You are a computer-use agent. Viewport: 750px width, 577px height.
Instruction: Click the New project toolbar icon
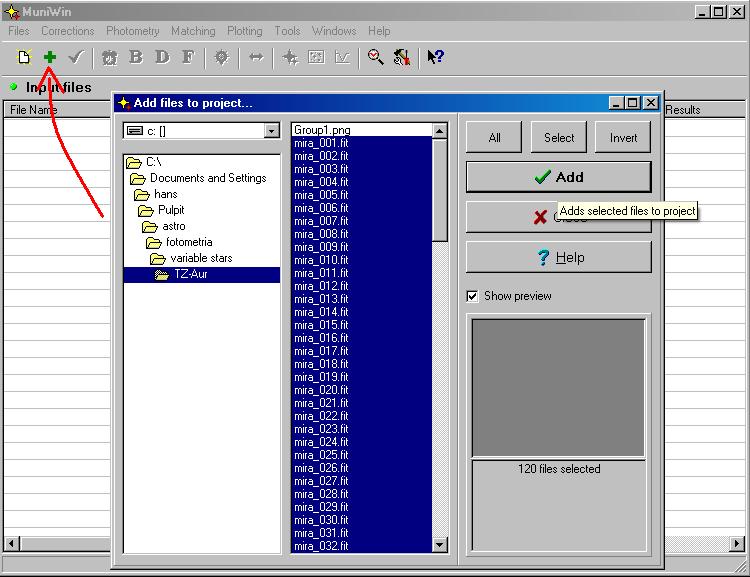point(24,58)
